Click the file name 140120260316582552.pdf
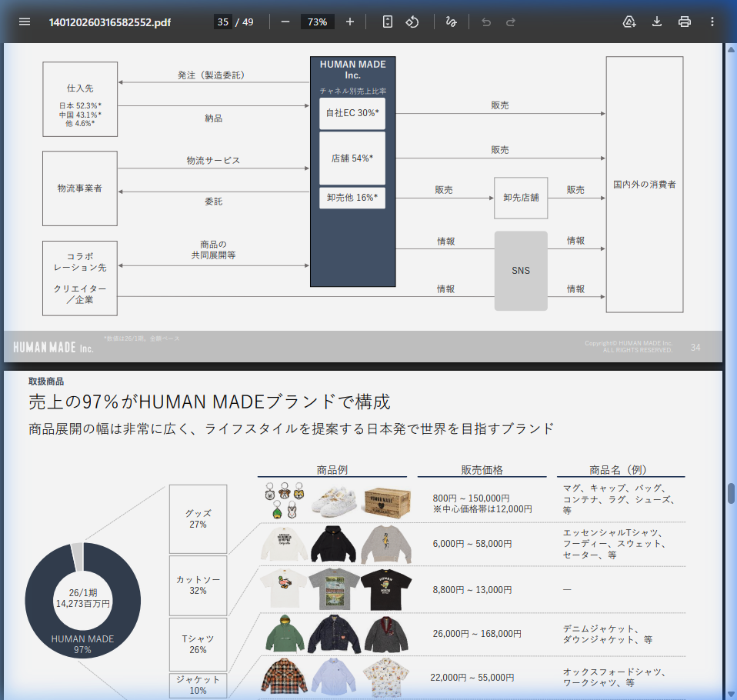 [110, 22]
